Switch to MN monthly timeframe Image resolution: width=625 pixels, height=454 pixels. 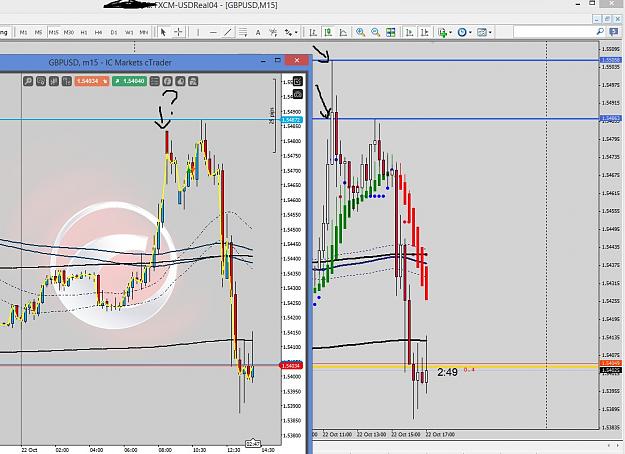143,32
